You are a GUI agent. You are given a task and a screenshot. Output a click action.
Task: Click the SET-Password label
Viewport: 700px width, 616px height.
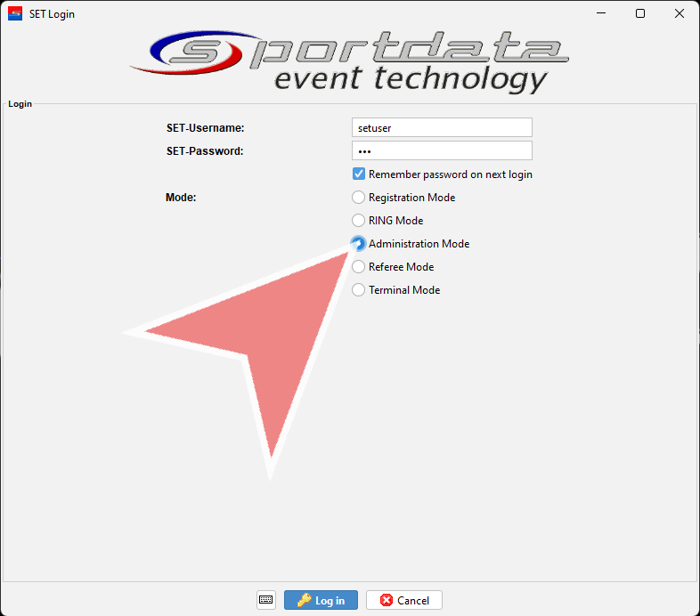tap(205, 151)
